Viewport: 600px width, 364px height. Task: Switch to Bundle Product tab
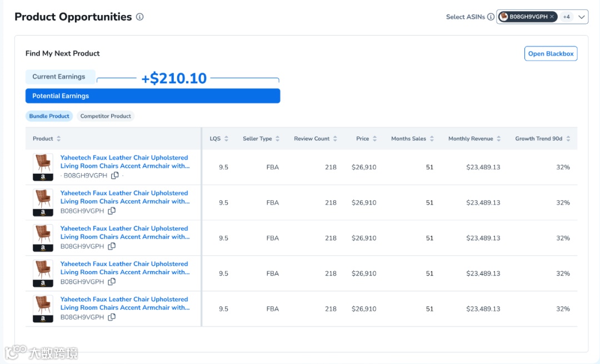(49, 116)
